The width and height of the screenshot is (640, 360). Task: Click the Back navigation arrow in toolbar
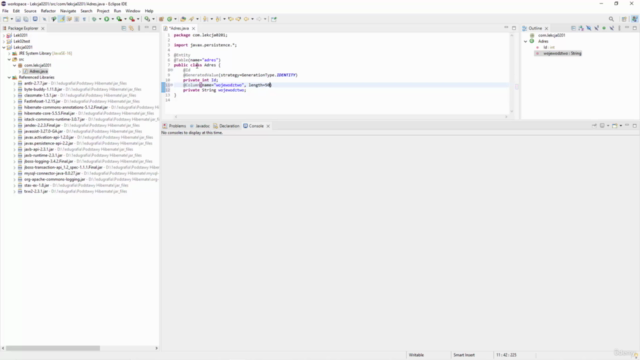pos(246,19)
